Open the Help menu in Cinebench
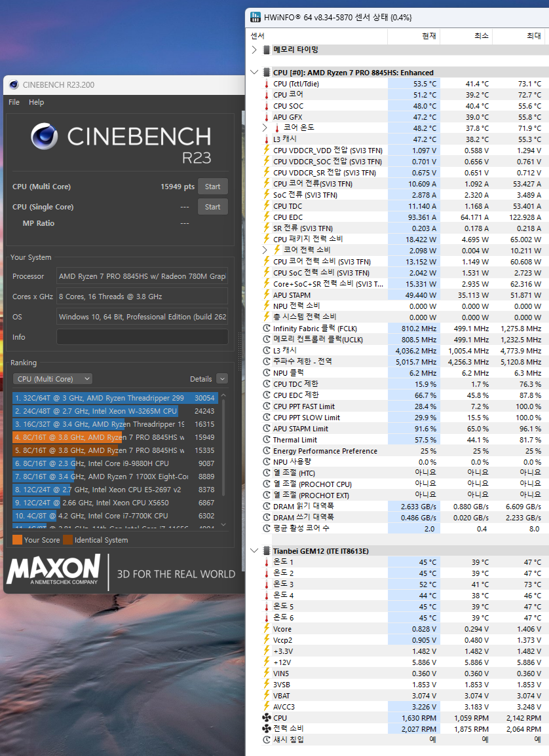The height and width of the screenshot is (756, 549). click(36, 102)
